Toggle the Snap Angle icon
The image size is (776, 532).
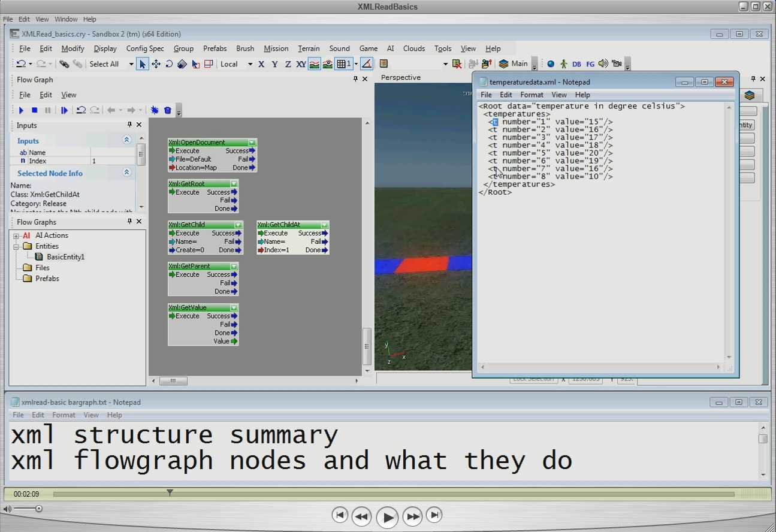367,64
